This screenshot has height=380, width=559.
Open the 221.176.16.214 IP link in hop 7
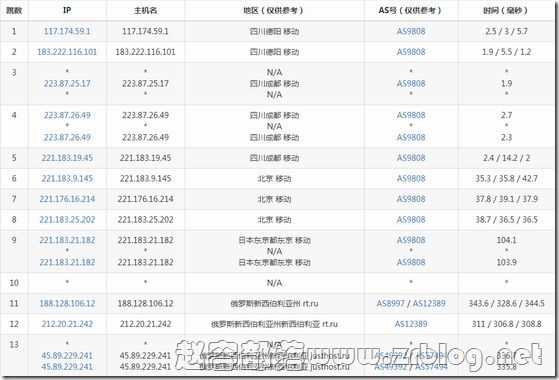[67, 199]
